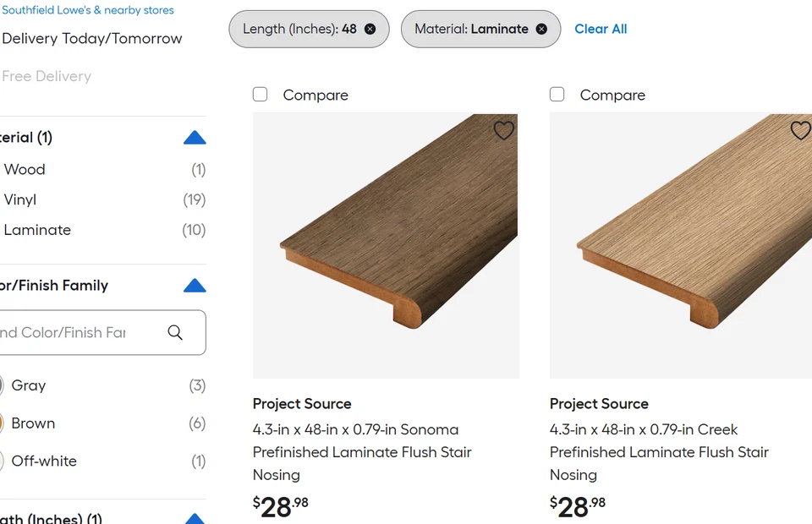Viewport: 812px width, 524px height.
Task: Select the Gray color filter swatch
Action: 3,385
